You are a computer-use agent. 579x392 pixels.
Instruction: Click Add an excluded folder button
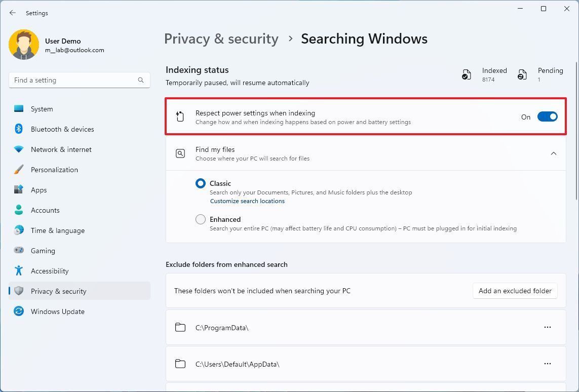click(x=515, y=291)
